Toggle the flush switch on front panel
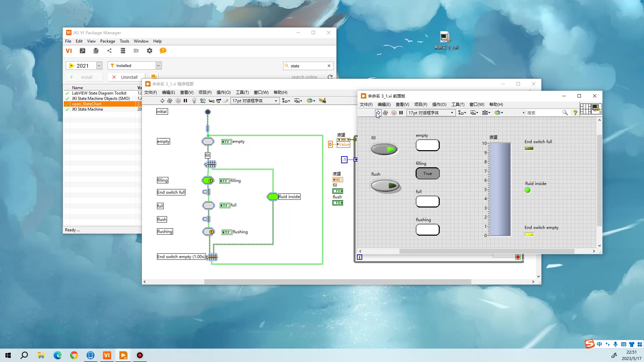 point(386,186)
